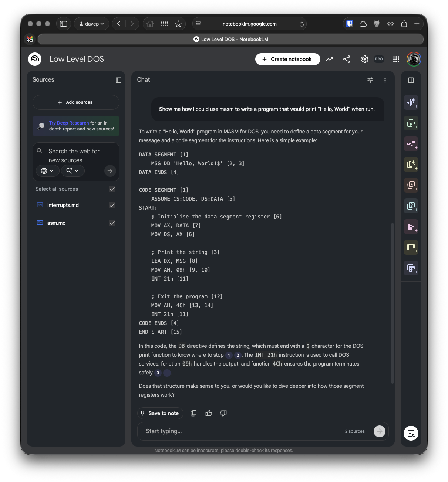The height and width of the screenshot is (482, 448).
Task: Generate a Quiz in the Studio panel
Action: coord(411,206)
